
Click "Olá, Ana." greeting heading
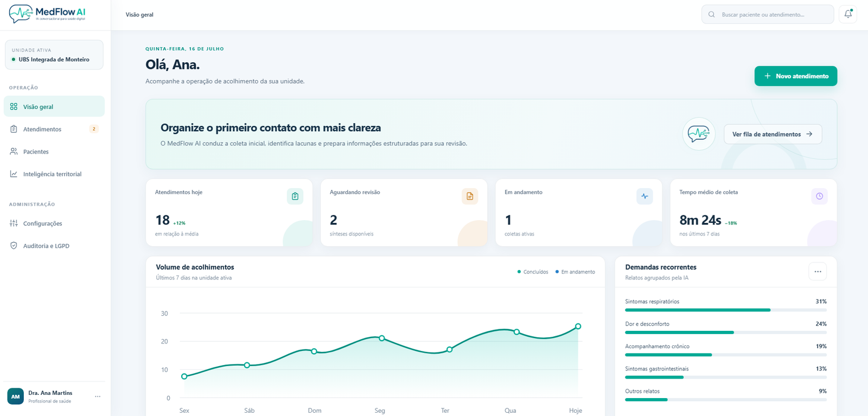click(173, 65)
